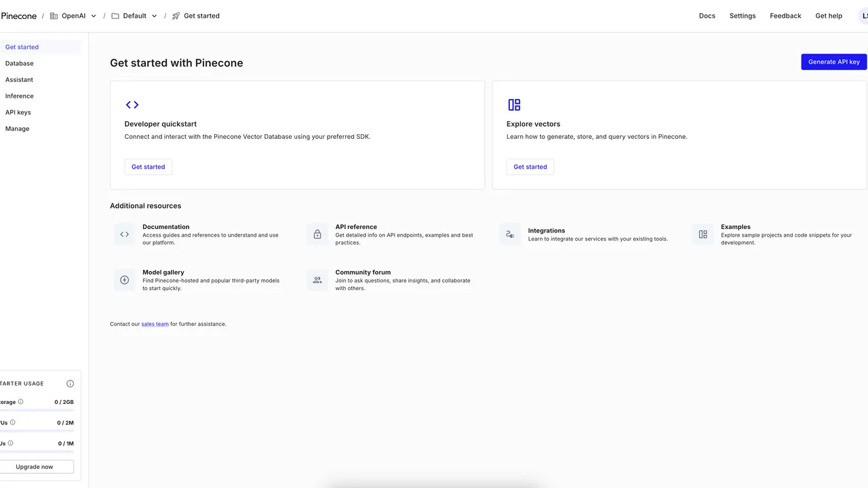Click the Generate API key button
This screenshot has height=488, width=868.
pyautogui.click(x=834, y=62)
